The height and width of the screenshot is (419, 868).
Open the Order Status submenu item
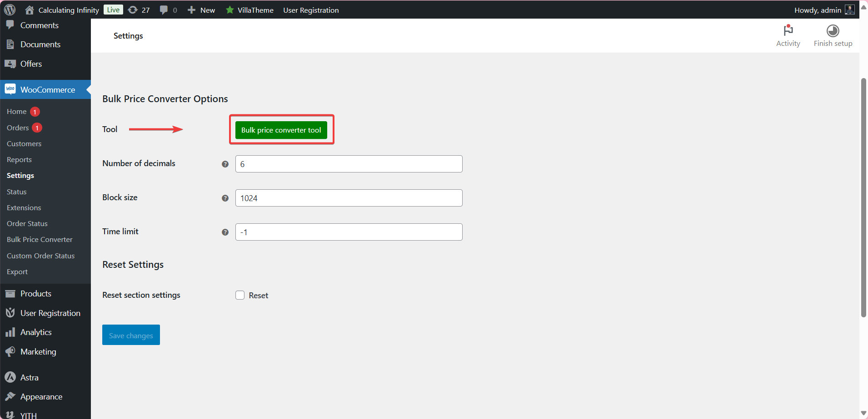click(27, 224)
